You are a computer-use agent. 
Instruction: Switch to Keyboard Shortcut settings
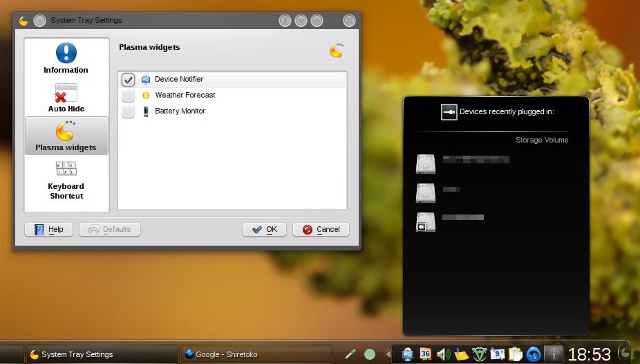66,180
